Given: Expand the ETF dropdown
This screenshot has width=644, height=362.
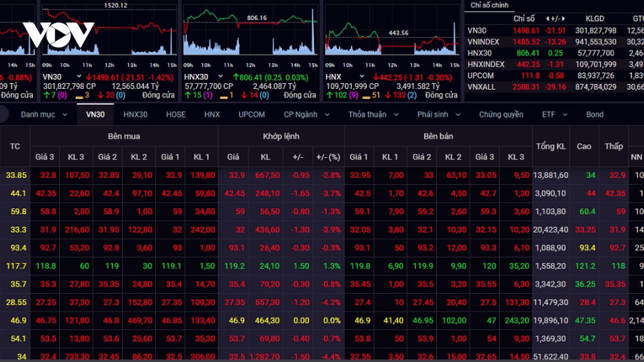Looking at the screenshot, I should point(565,115).
